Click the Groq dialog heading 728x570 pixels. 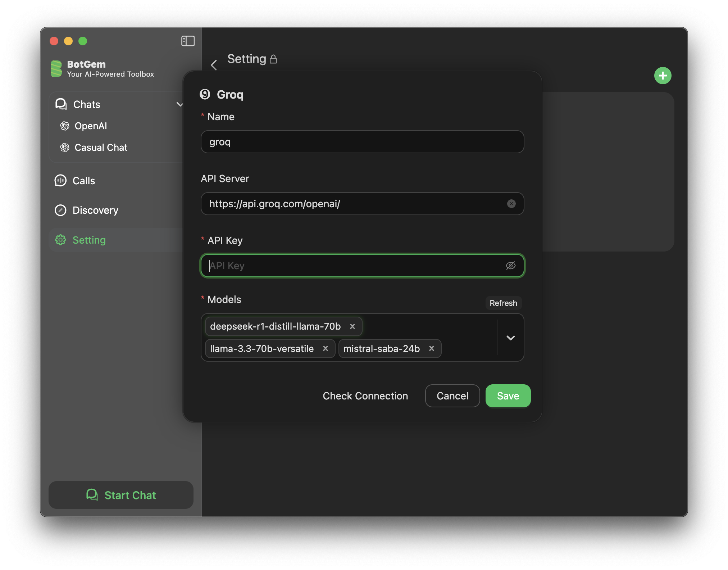click(x=230, y=95)
